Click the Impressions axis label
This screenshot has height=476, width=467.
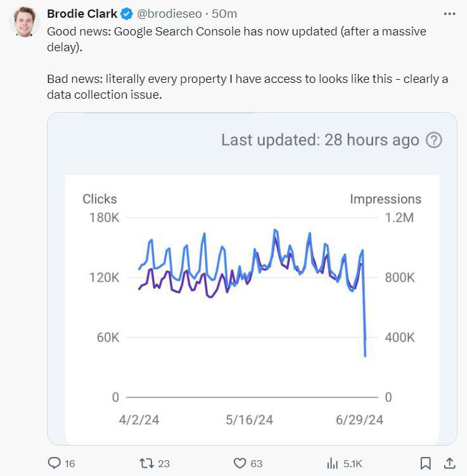click(385, 199)
